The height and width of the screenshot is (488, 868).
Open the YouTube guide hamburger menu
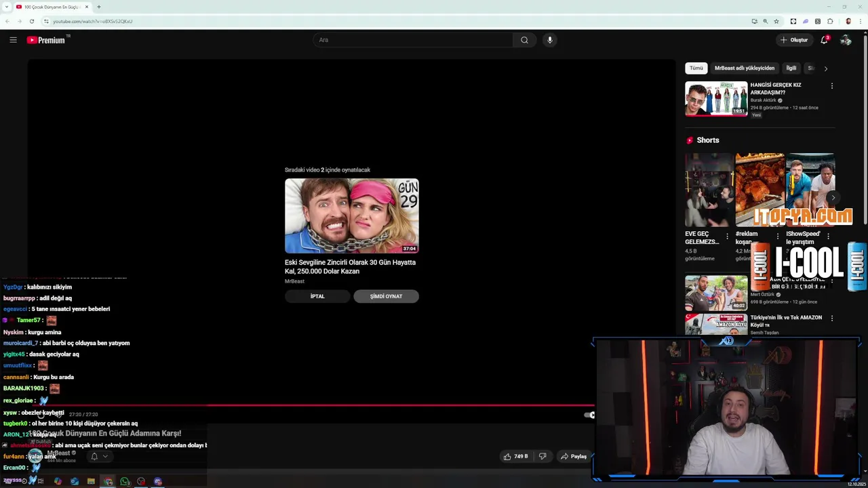[13, 40]
